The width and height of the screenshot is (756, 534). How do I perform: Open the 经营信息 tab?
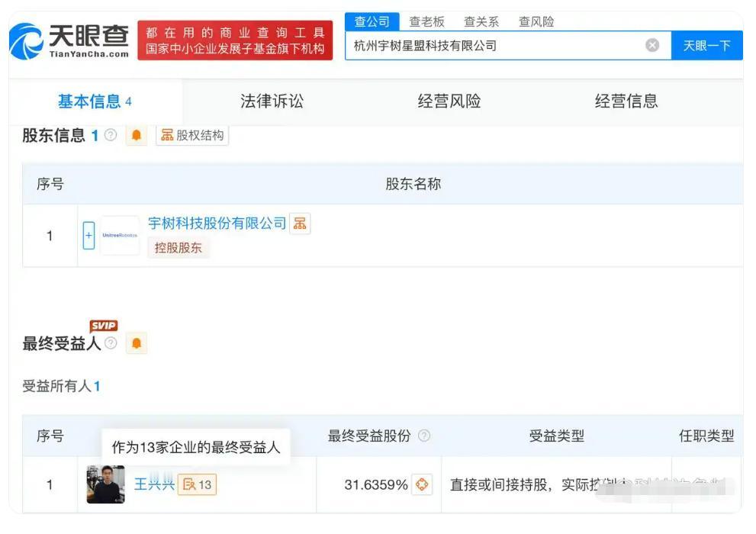(626, 101)
